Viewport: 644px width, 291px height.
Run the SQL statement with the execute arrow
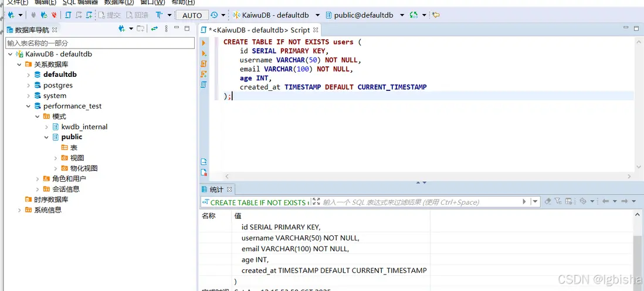click(204, 43)
